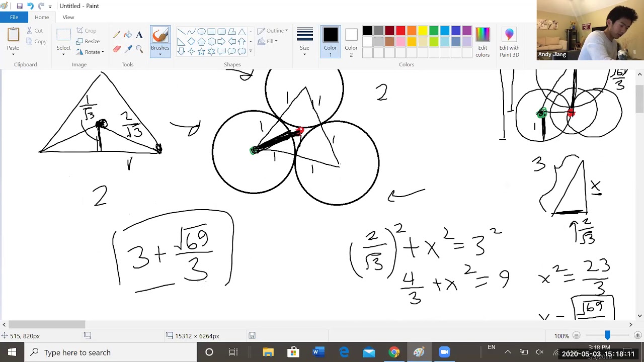Click the Select rectangle icon
Image resolution: width=644 pixels, height=362 pixels.
(63, 35)
